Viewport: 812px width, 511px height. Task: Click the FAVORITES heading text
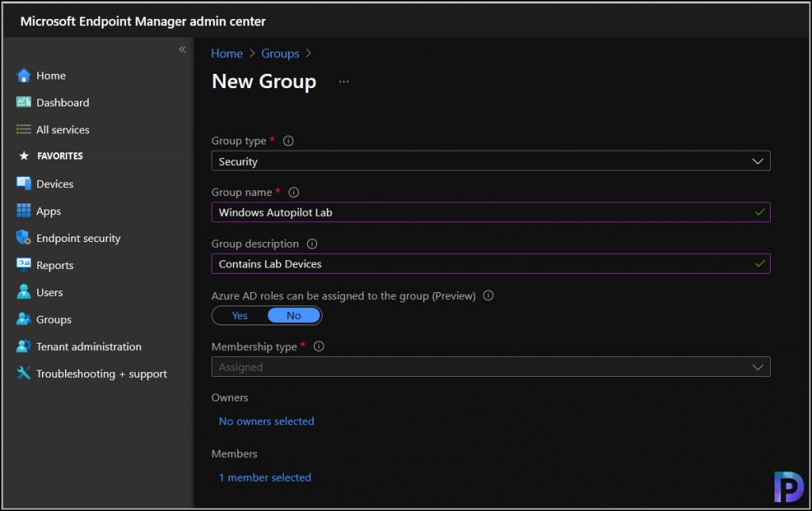[60, 156]
